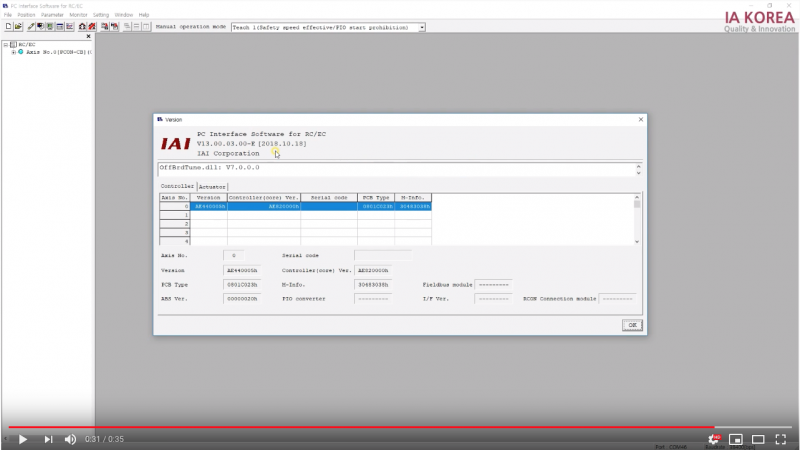Click the red toolbar icon right of the home icon
This screenshot has width=800, height=450.
pyautogui.click(x=92, y=27)
